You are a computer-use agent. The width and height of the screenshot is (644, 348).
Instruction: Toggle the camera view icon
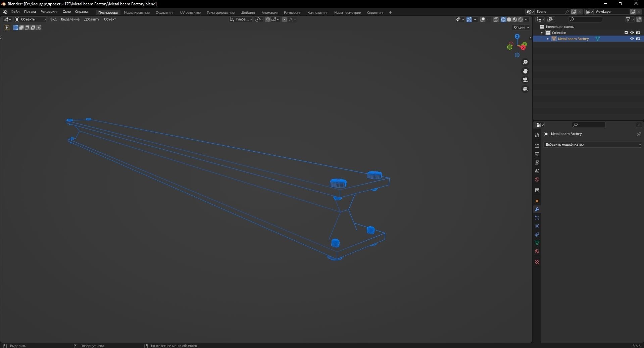pos(525,80)
